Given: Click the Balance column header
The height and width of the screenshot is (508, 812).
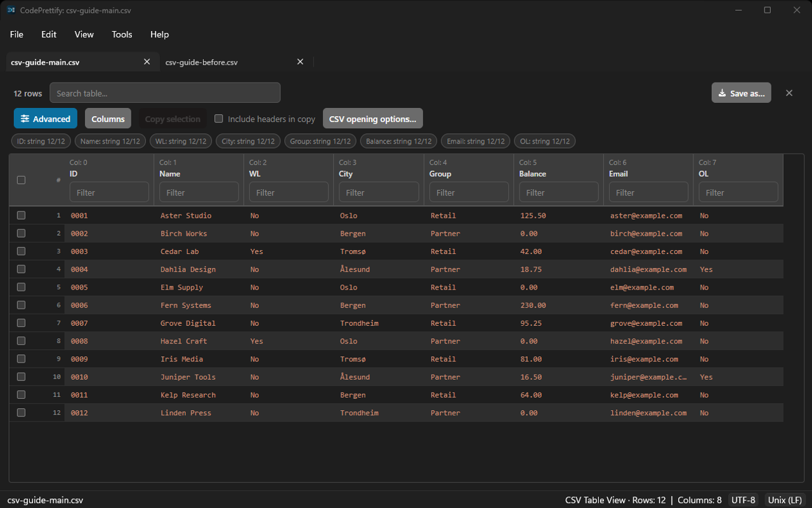Looking at the screenshot, I should 532,173.
